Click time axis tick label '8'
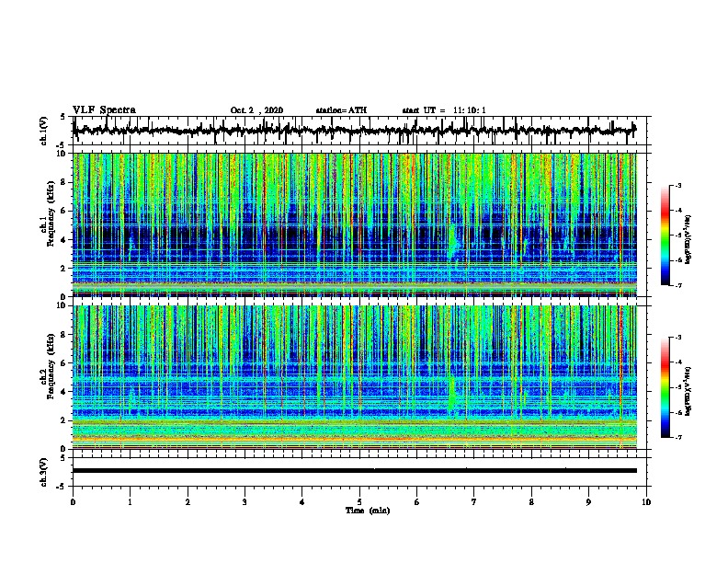The image size is (728, 563). pyautogui.click(x=531, y=502)
